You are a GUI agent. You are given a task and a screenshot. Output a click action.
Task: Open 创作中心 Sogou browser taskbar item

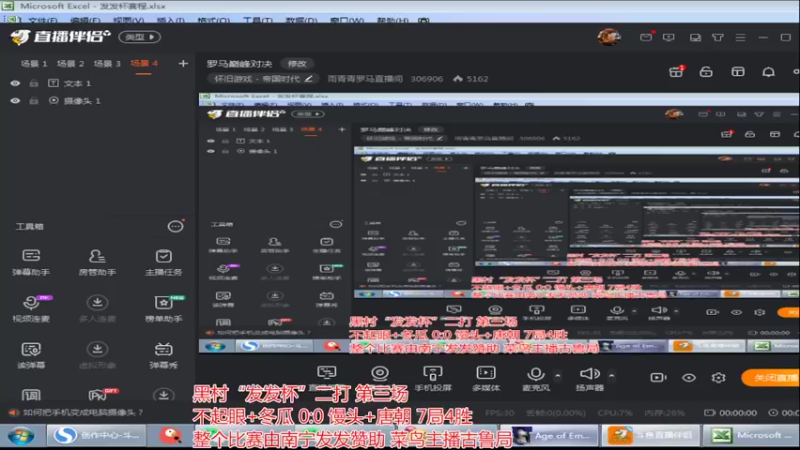[x=96, y=436]
